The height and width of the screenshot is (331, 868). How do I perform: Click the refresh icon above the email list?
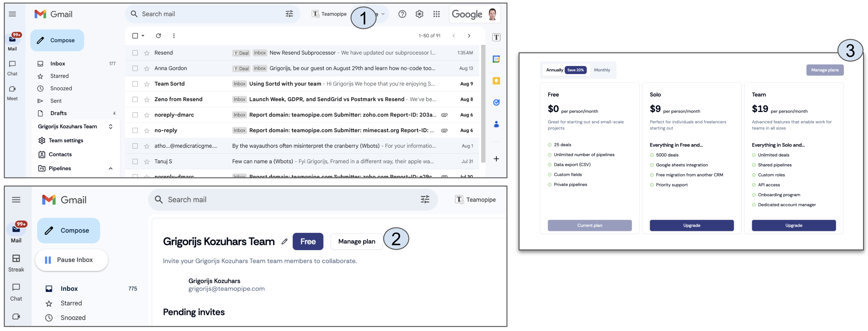[158, 36]
